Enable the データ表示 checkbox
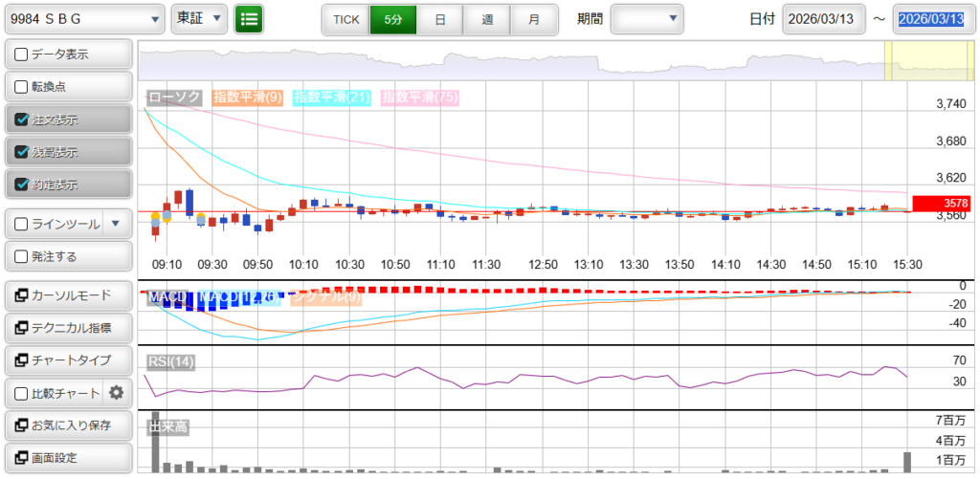 click(22, 54)
